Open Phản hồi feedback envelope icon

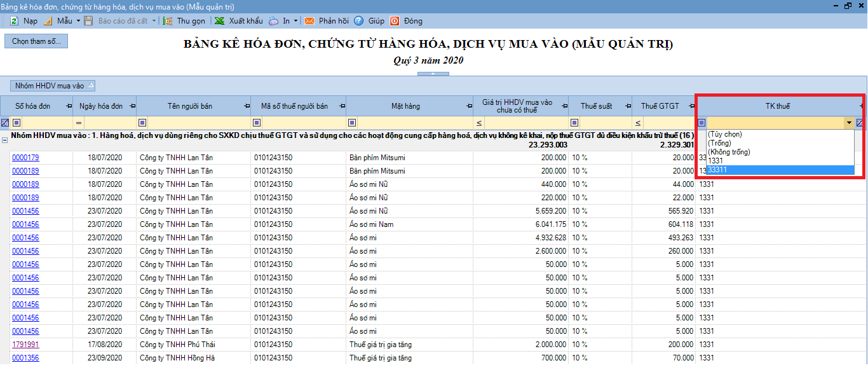pos(309,21)
